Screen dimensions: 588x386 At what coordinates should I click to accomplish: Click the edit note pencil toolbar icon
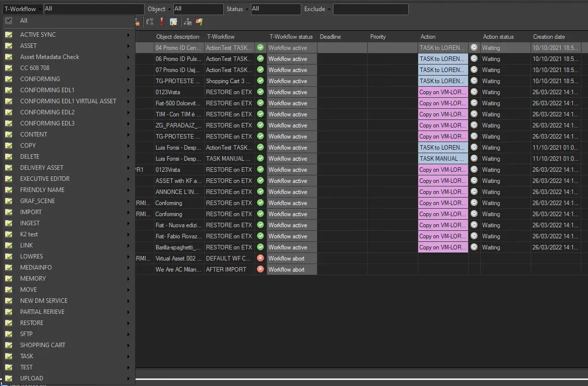[173, 22]
